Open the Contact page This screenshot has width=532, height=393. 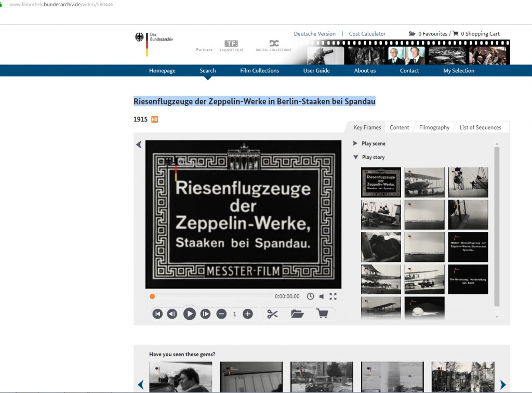point(409,71)
